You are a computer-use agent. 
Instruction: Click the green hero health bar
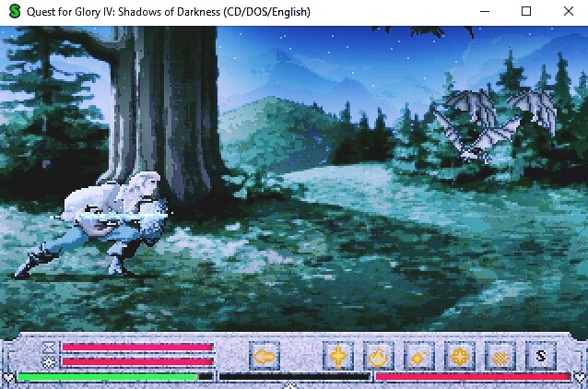click(x=108, y=377)
